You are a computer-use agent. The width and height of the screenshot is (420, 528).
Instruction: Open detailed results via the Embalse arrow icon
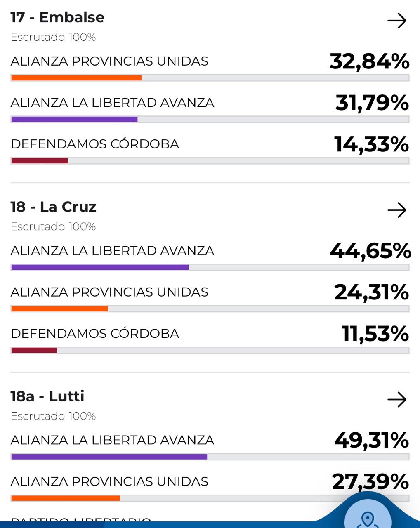pos(397,21)
